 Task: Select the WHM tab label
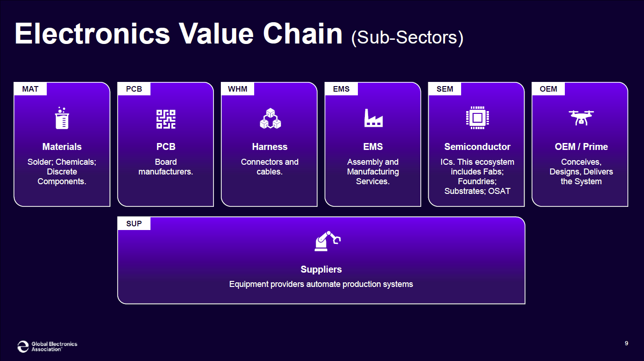point(238,89)
